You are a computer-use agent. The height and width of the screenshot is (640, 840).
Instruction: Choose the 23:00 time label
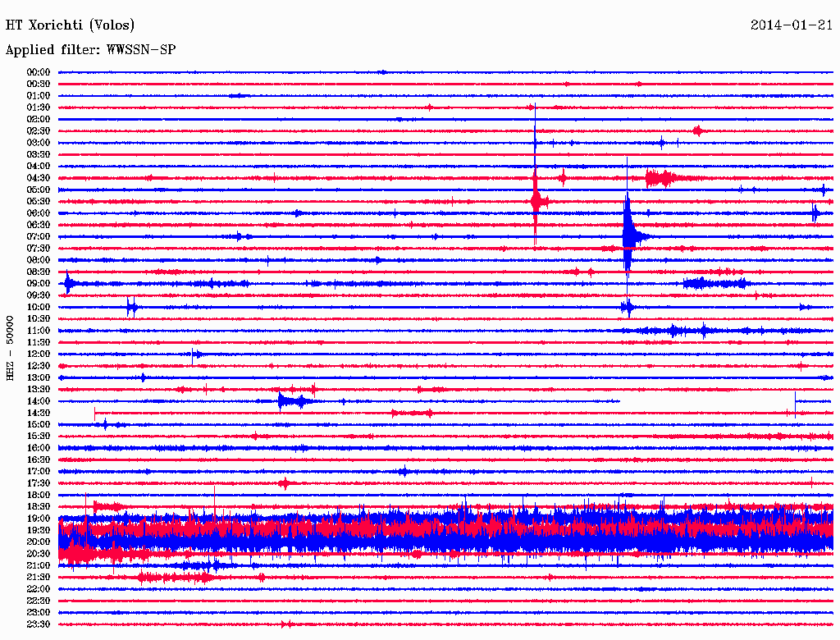click(x=39, y=612)
